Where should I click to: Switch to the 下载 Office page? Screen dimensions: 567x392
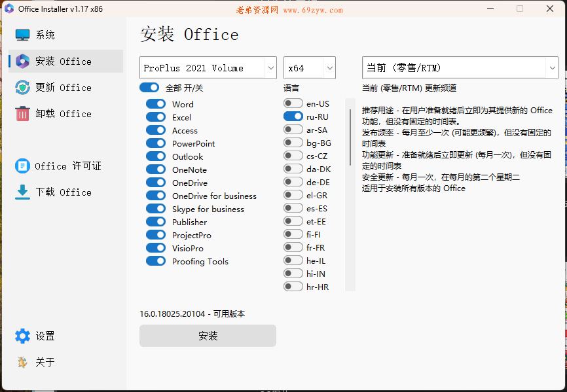pyautogui.click(x=66, y=192)
